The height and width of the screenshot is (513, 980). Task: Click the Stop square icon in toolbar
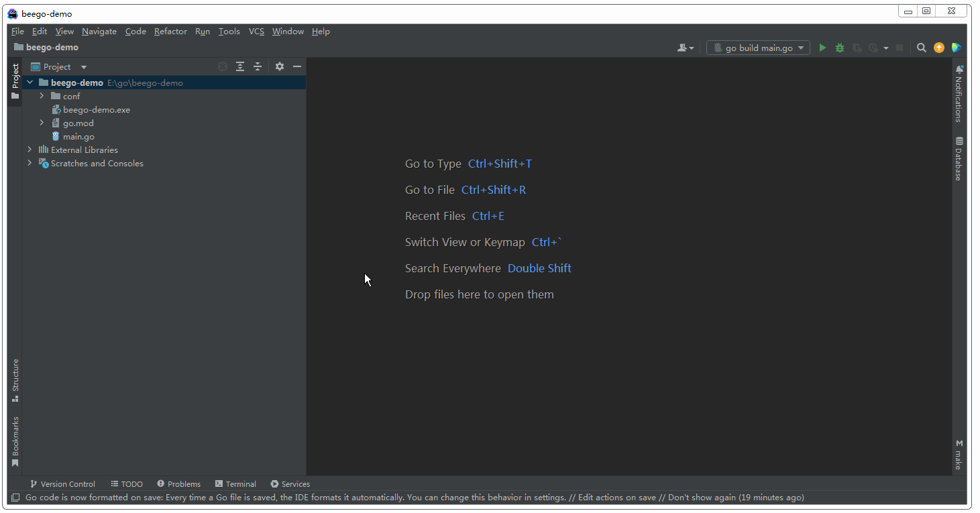[x=900, y=48]
